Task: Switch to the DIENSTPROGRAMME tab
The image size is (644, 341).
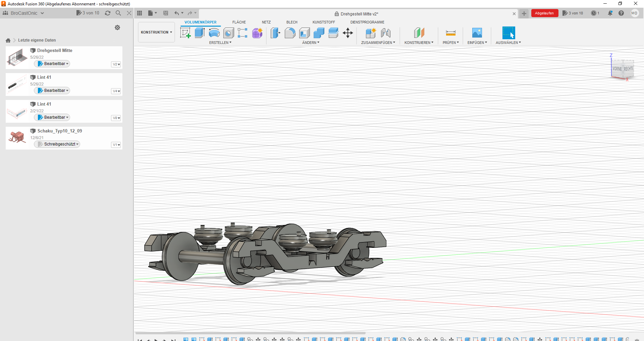Action: 367,22
